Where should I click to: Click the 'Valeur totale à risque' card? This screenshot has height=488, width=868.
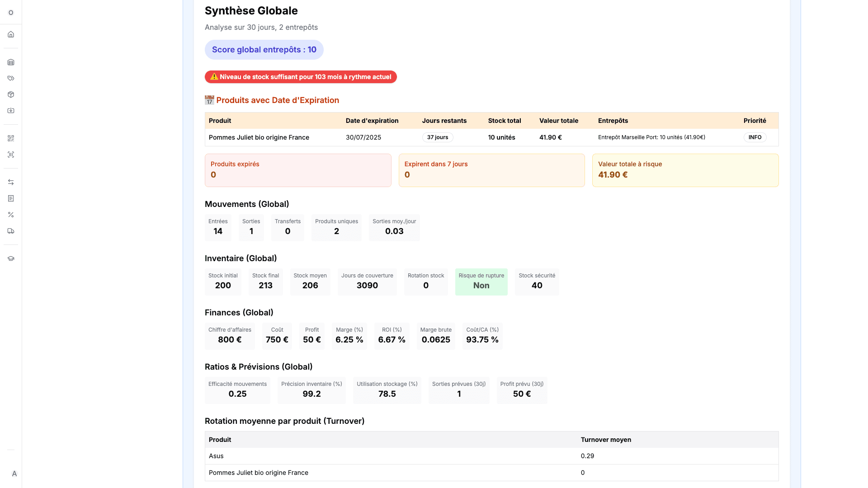pos(685,170)
